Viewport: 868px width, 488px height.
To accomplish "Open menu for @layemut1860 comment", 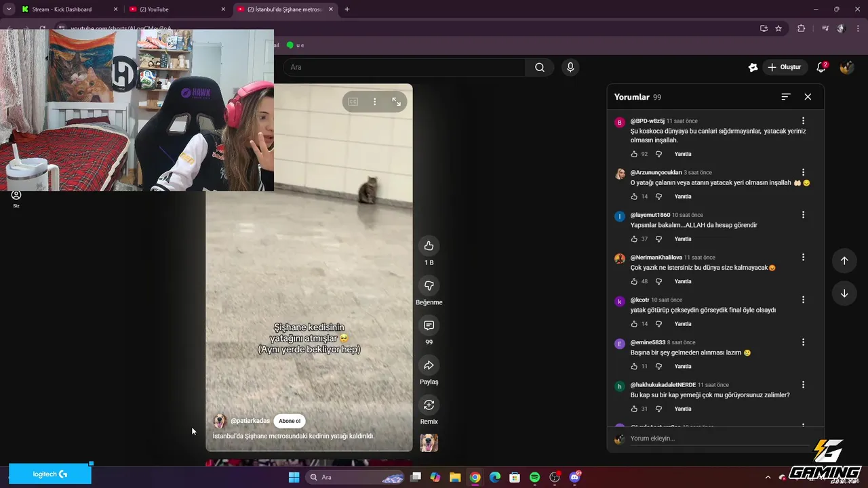I will [804, 215].
